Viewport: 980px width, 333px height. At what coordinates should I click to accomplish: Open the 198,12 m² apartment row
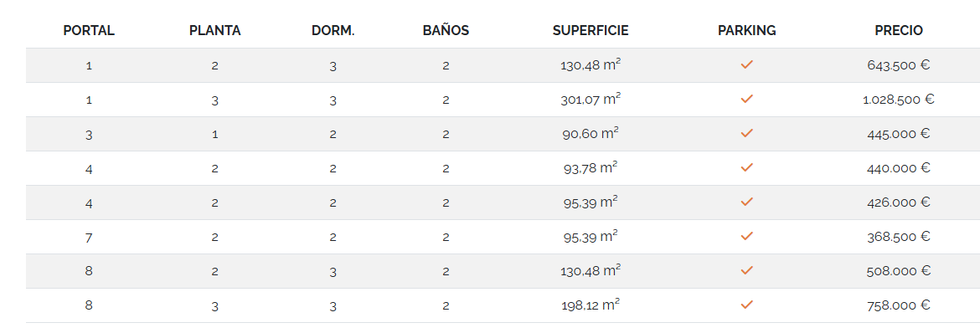[x=503, y=305]
